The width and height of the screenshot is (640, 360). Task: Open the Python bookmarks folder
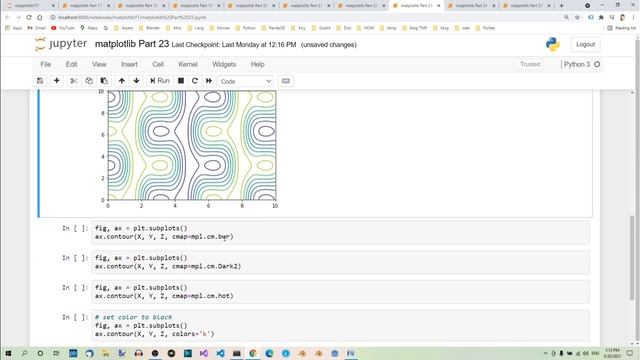pyautogui.click(x=245, y=28)
